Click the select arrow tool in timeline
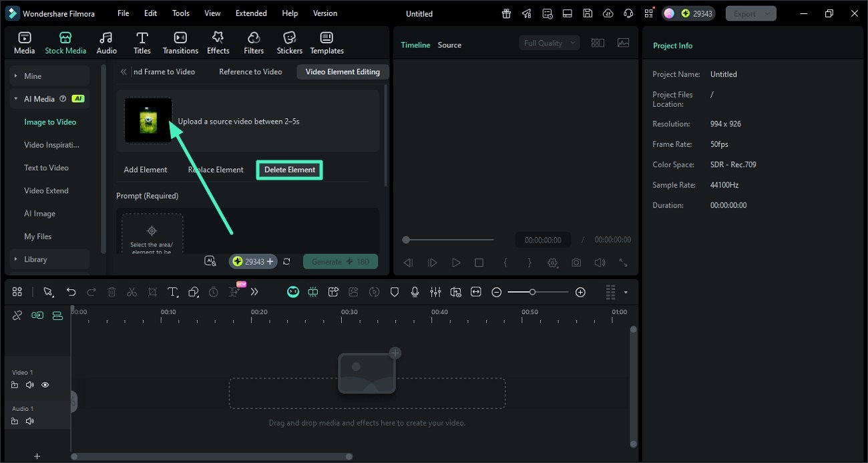 click(48, 292)
